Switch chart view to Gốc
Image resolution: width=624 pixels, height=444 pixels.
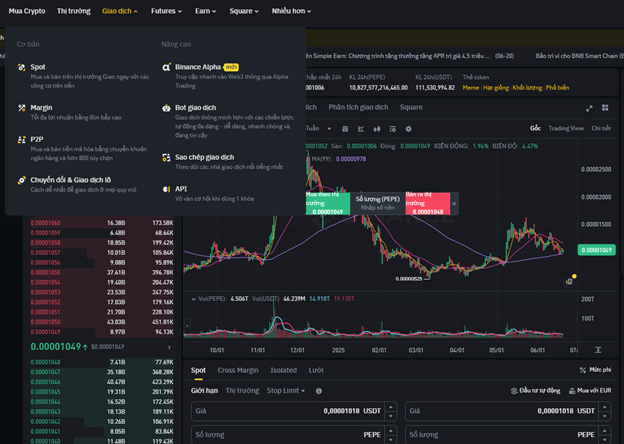click(x=535, y=128)
